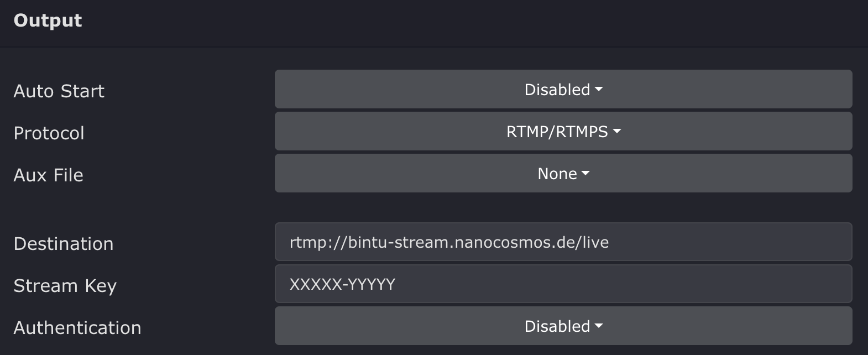Click the XXXXX-YYYYY stream key text
The image size is (868, 355).
342,284
